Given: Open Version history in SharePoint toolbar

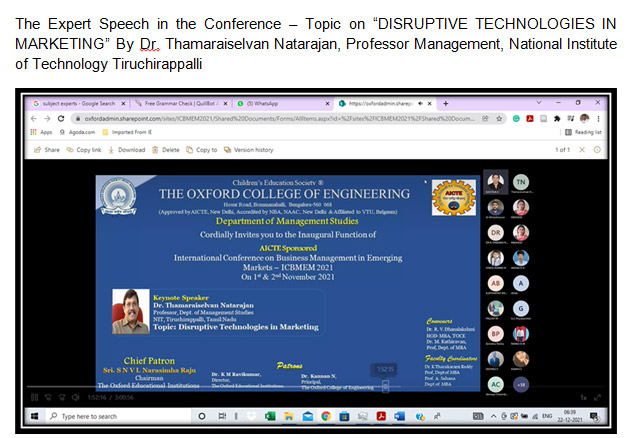Looking at the screenshot, I should [249, 150].
